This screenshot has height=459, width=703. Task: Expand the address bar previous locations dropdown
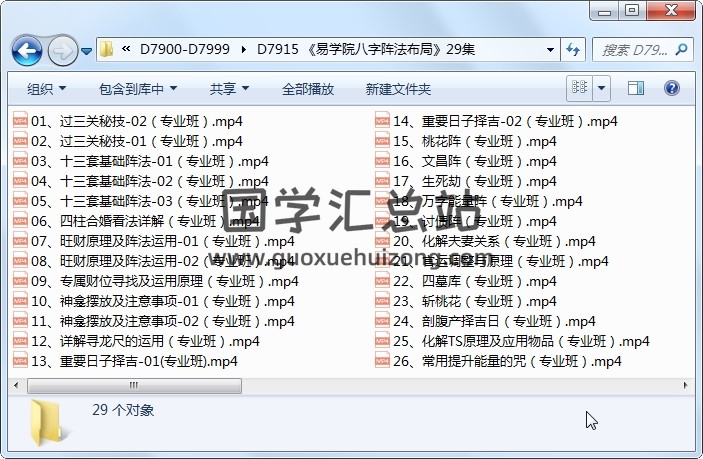(x=549, y=48)
